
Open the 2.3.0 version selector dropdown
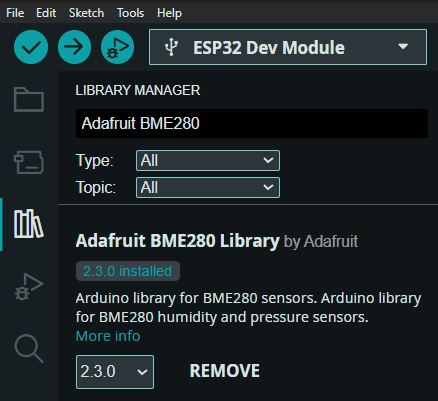point(115,372)
